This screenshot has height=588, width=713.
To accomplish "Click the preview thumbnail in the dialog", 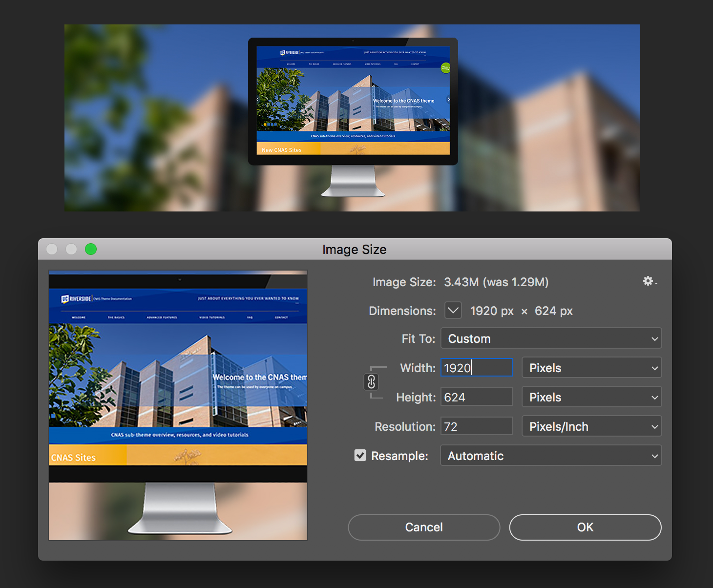I will 178,405.
